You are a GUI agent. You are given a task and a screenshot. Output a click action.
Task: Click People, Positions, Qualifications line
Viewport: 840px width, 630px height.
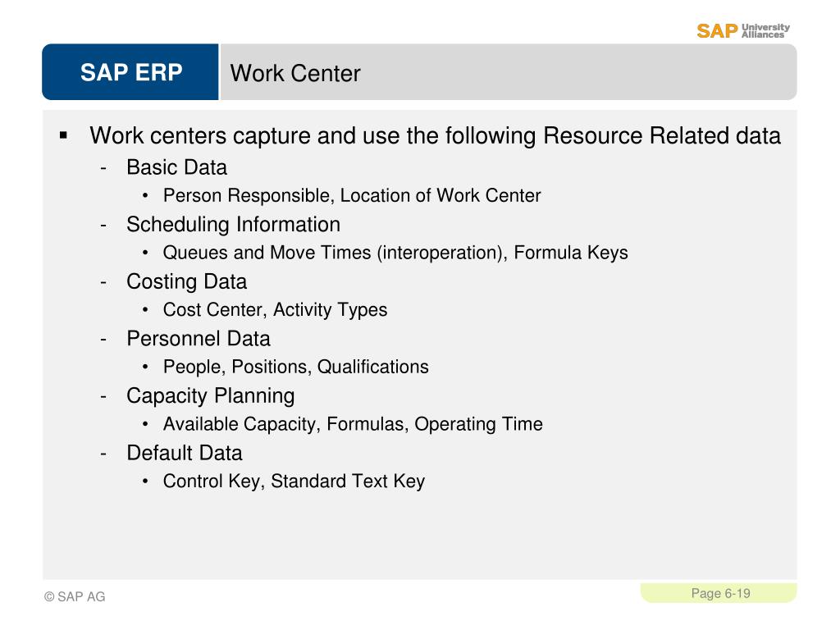point(295,367)
